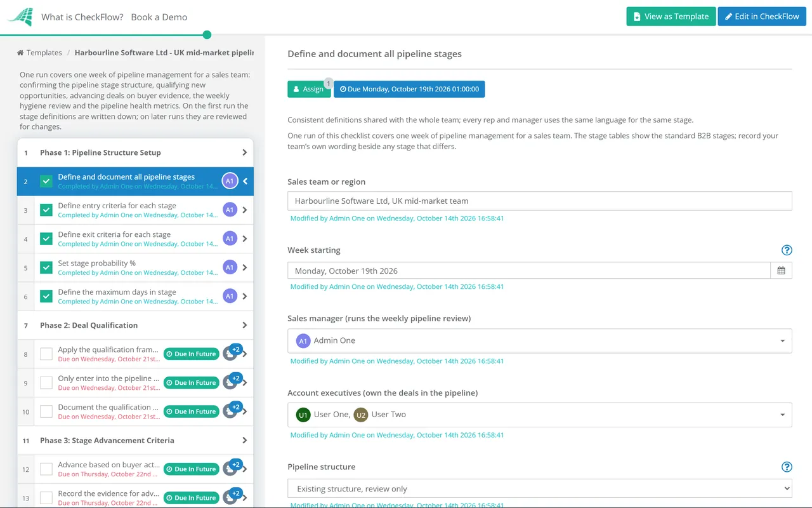The width and height of the screenshot is (812, 508).
Task: Expand Phase 1: Pipeline Structure Setup chevron
Action: point(245,152)
